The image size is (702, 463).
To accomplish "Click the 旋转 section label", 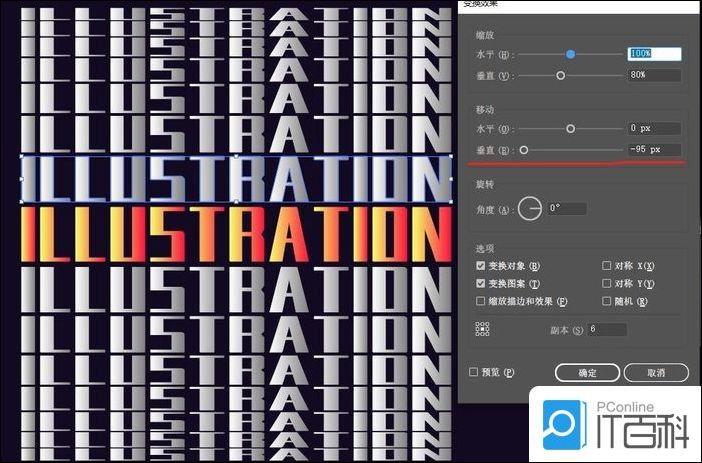I will point(485,184).
